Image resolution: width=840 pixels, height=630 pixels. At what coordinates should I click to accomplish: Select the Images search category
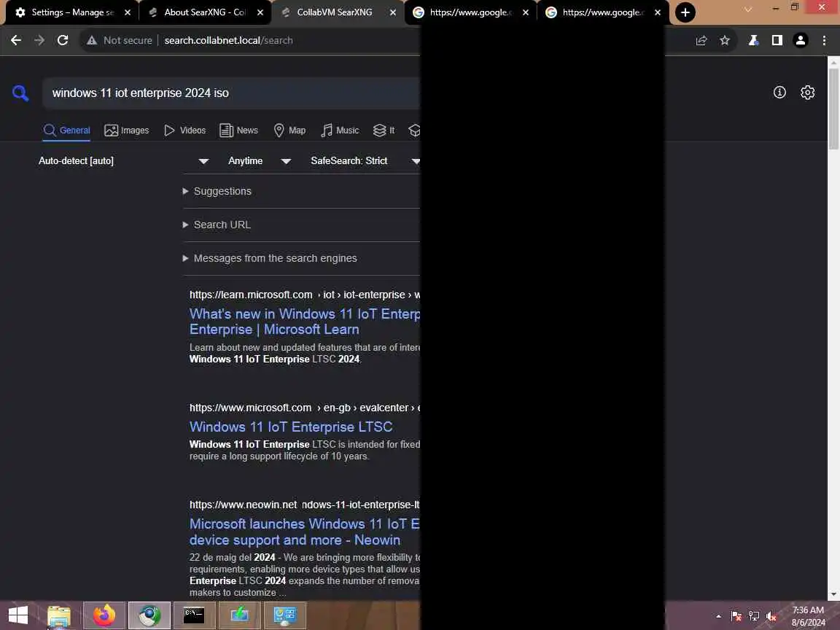click(126, 131)
